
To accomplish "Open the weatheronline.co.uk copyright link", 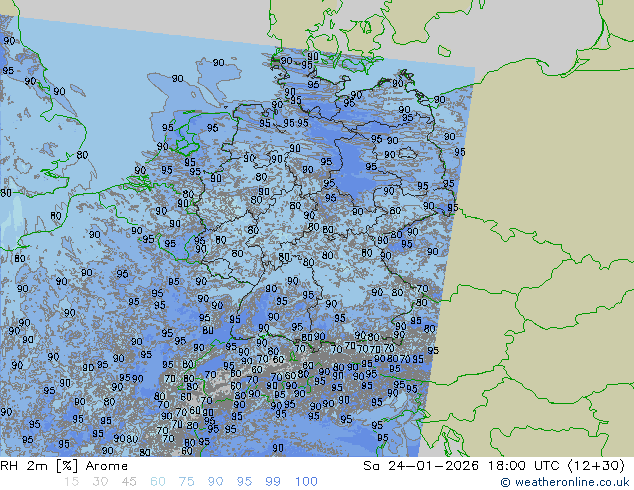I will point(564,482).
